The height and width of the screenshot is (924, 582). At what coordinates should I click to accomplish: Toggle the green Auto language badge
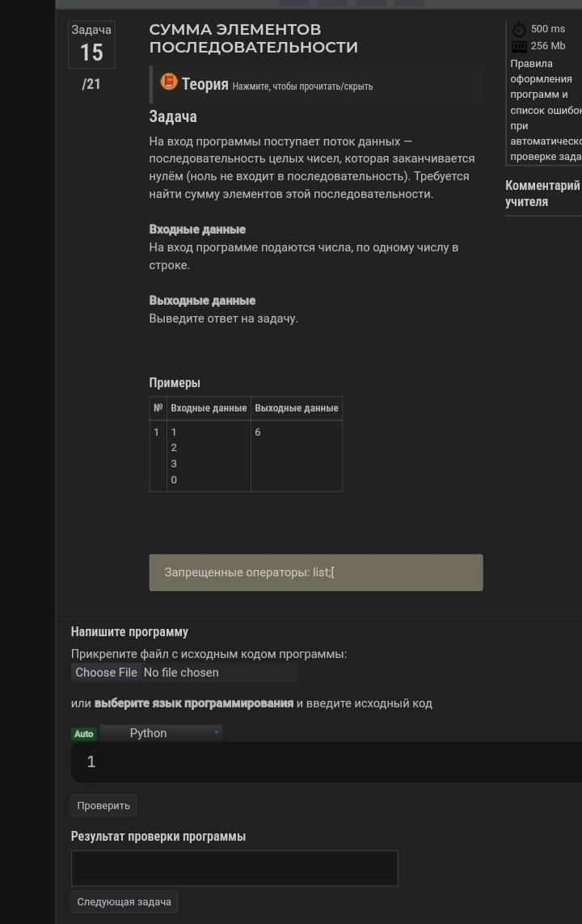click(84, 733)
